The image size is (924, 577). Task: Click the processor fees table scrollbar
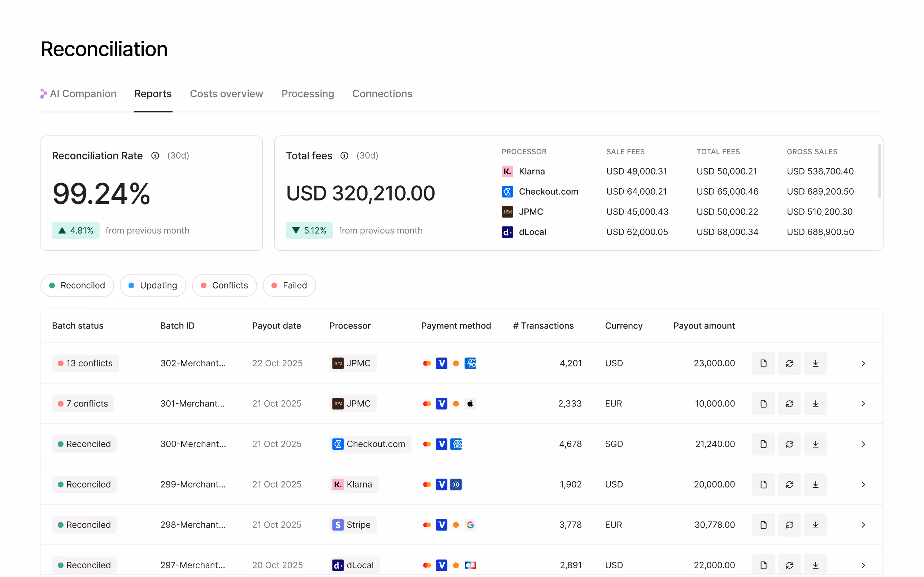click(x=879, y=172)
